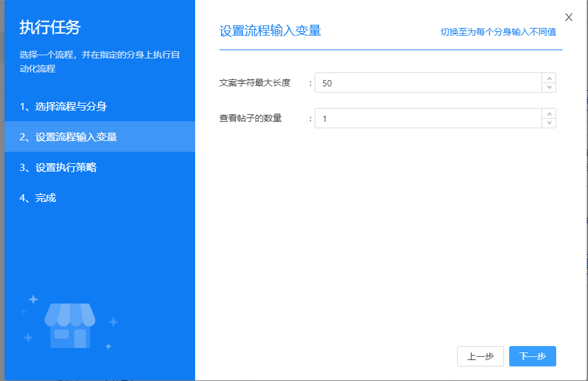Jump to step 3、设置执行策略
Viewport: 588px width, 381px height.
coord(58,168)
